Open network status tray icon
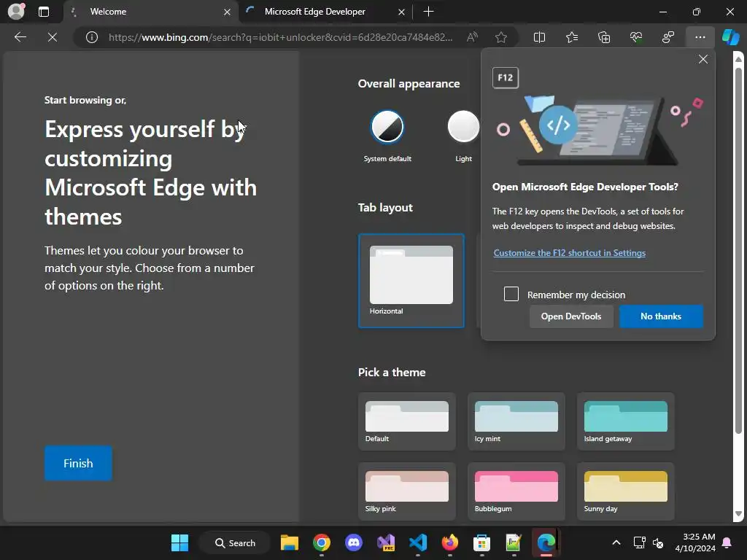This screenshot has width=747, height=560. coord(639,542)
